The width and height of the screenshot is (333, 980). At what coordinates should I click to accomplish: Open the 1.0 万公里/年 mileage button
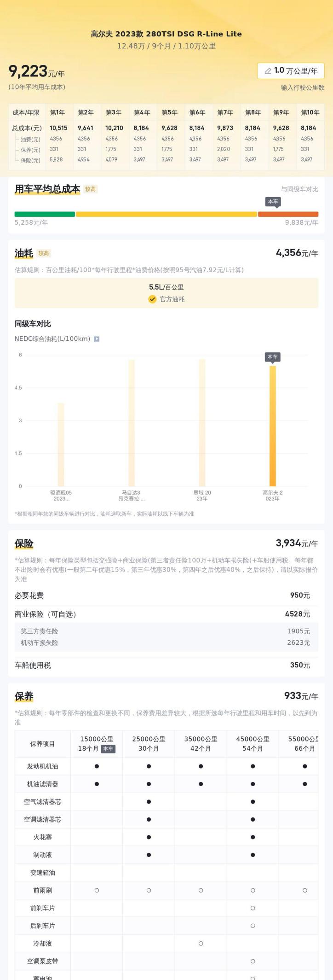pos(291,71)
